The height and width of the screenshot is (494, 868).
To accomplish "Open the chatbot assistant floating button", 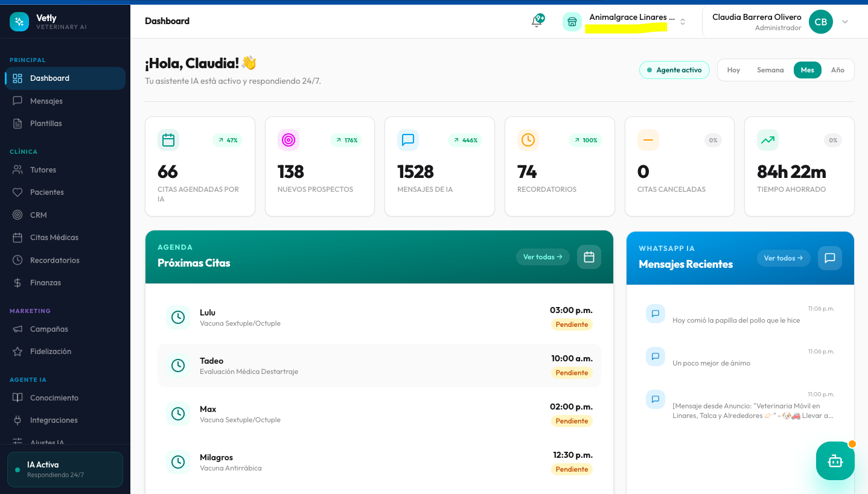I will coord(835,461).
